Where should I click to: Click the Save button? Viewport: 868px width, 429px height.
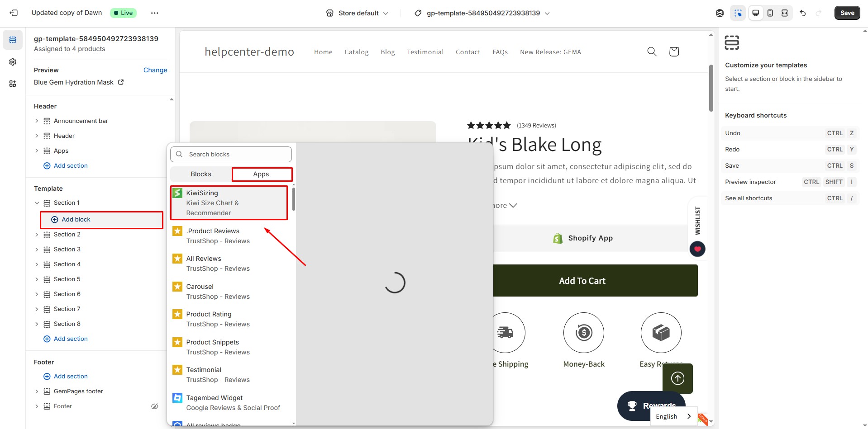point(847,13)
